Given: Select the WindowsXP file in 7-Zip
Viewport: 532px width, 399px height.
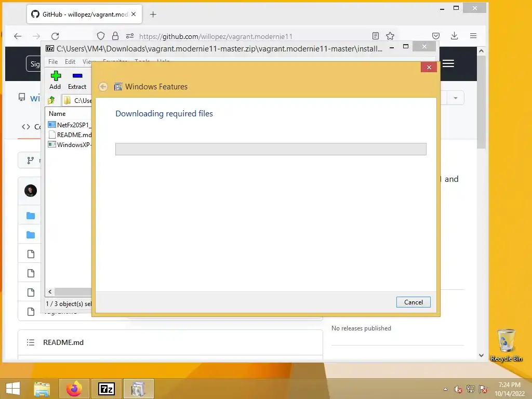Looking at the screenshot, I should coord(70,144).
